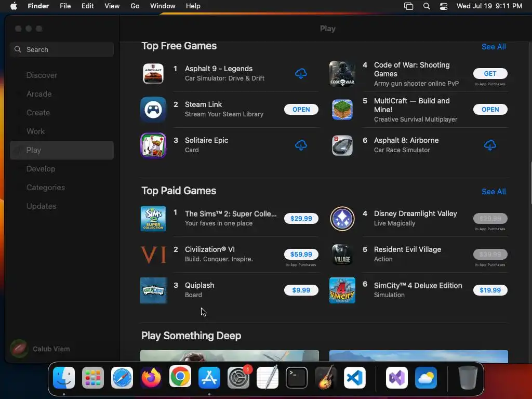Open Visual Studio from the Dock

click(397, 378)
